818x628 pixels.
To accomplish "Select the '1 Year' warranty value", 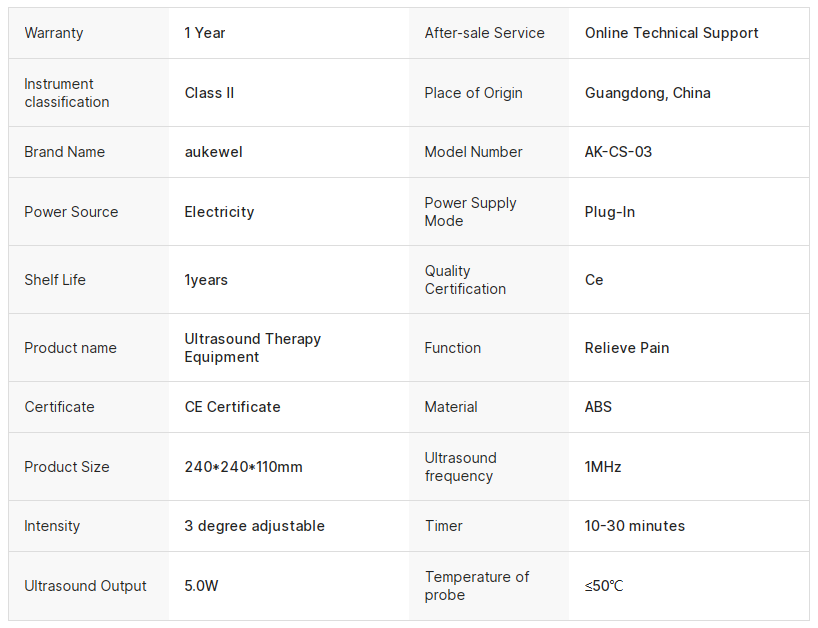I will pyautogui.click(x=205, y=33).
